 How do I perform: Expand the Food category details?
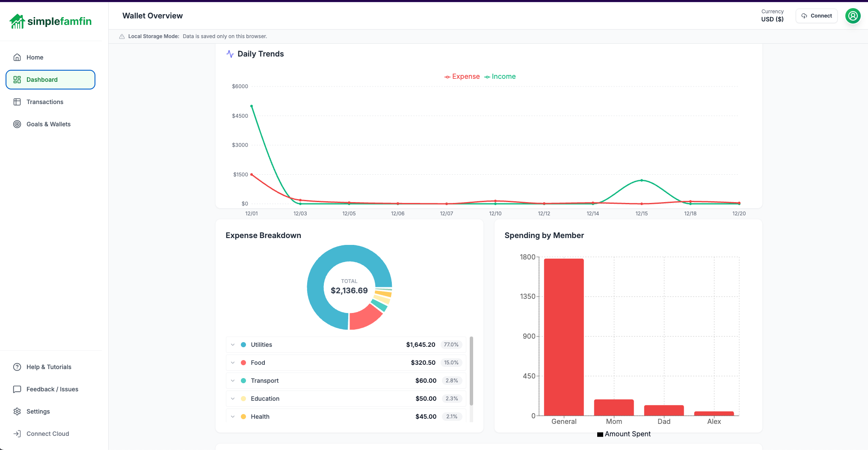point(233,362)
